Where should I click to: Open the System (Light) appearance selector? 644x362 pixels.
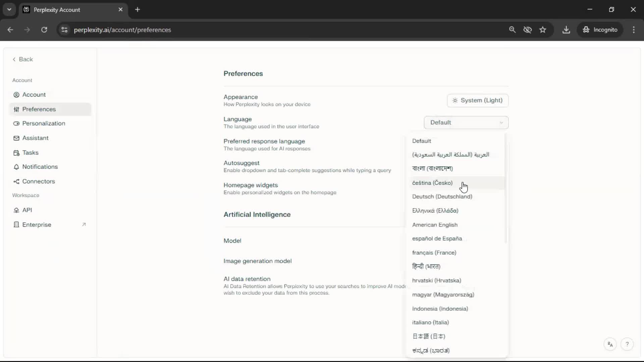(477, 100)
